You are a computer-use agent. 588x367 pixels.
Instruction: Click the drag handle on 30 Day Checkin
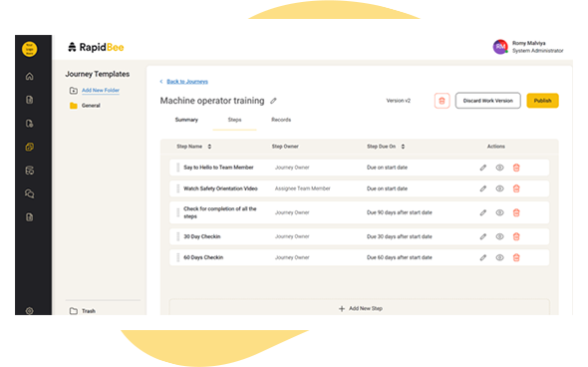(x=177, y=236)
